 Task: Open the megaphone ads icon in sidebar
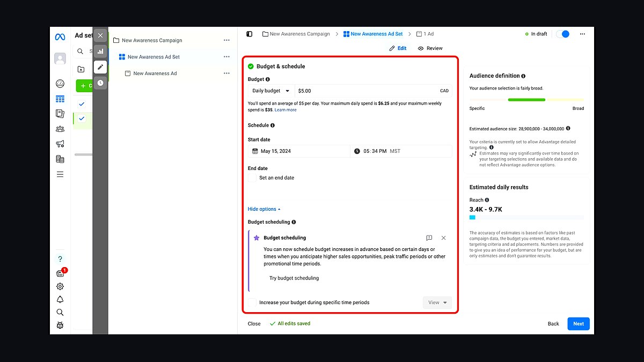pos(60,144)
